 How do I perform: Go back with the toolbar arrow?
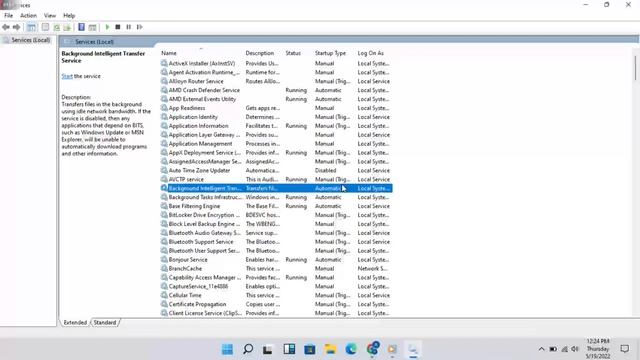[6, 27]
